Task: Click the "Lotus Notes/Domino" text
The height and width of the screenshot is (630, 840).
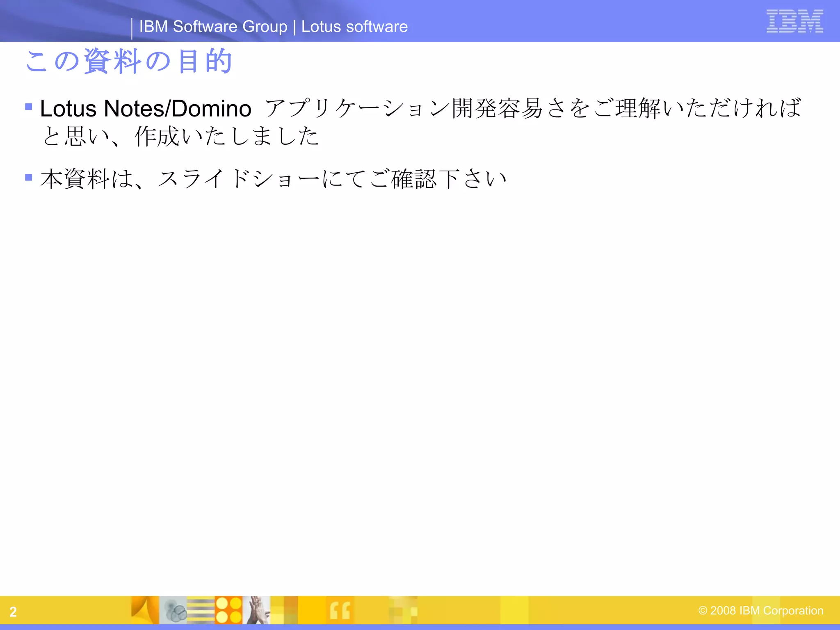Action: click(x=145, y=109)
